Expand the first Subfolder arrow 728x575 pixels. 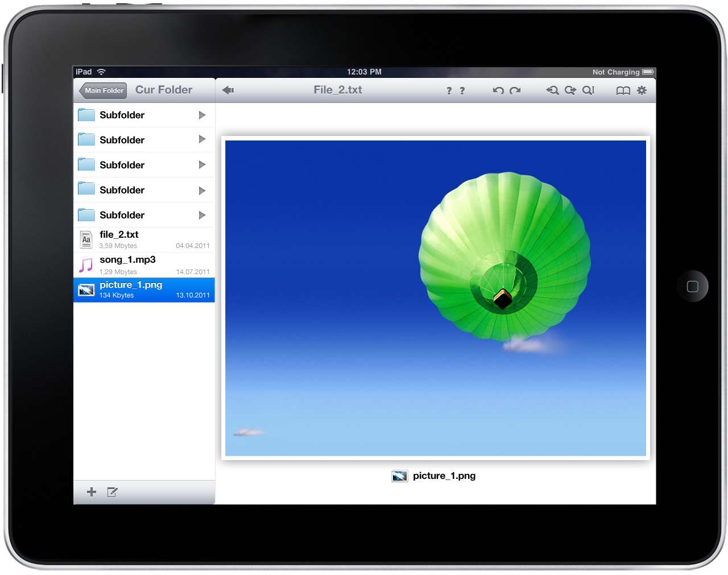202,115
